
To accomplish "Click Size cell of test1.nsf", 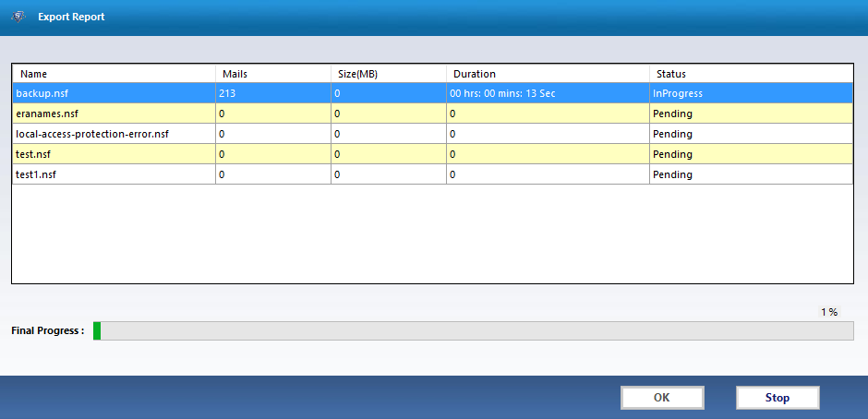I will (389, 174).
